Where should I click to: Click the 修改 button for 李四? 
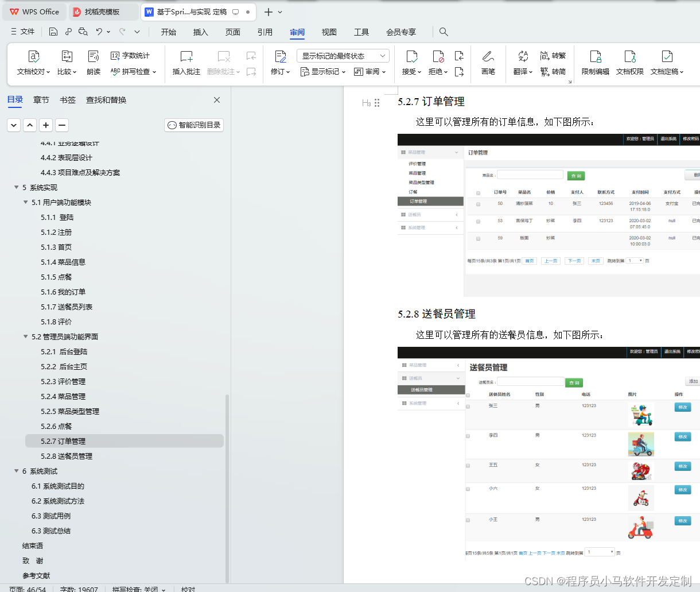(x=682, y=436)
